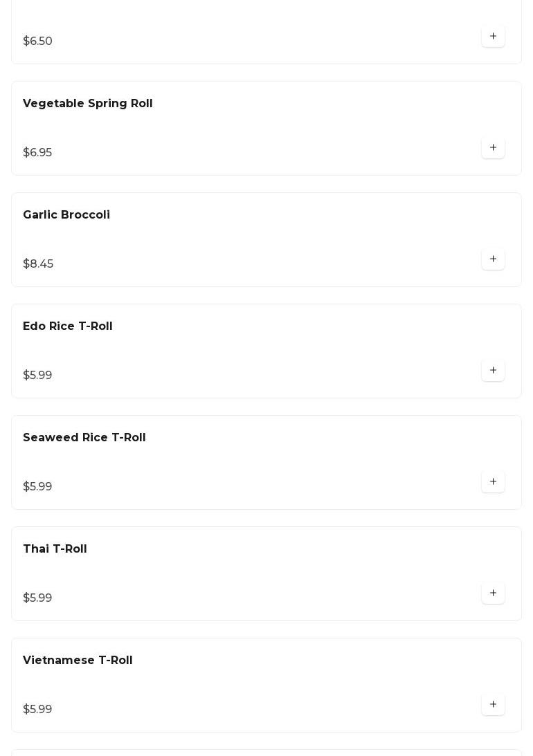Click the $6.50 price at top

37,41
